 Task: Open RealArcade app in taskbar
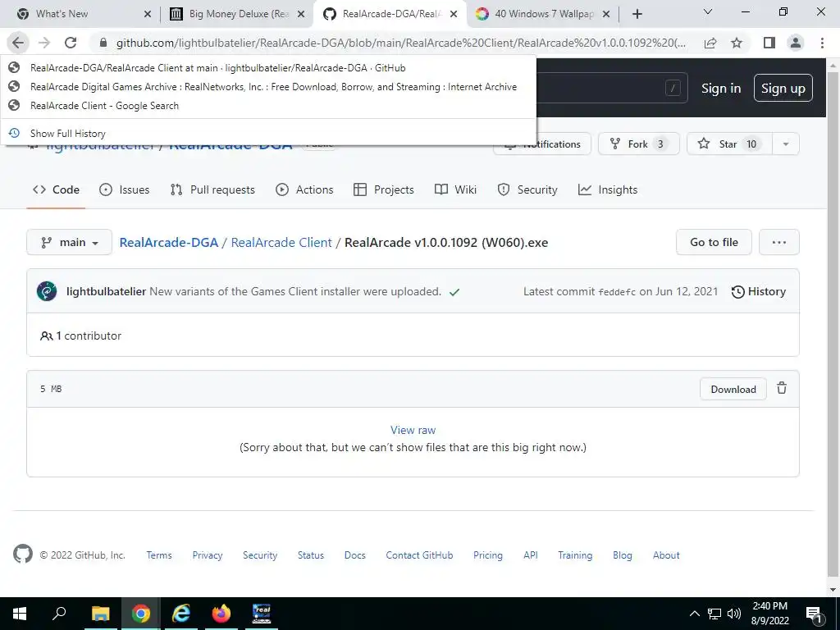pos(262,614)
